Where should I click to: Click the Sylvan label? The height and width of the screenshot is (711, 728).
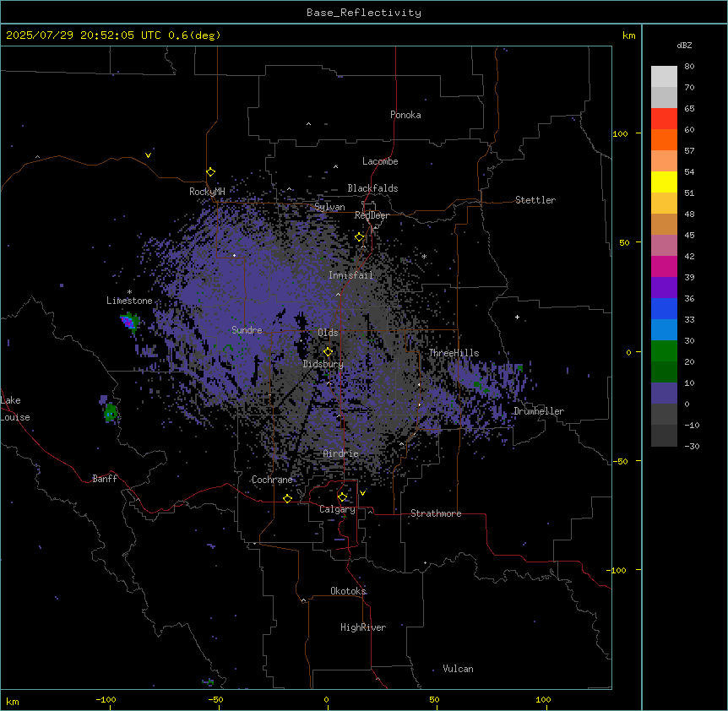click(x=329, y=207)
